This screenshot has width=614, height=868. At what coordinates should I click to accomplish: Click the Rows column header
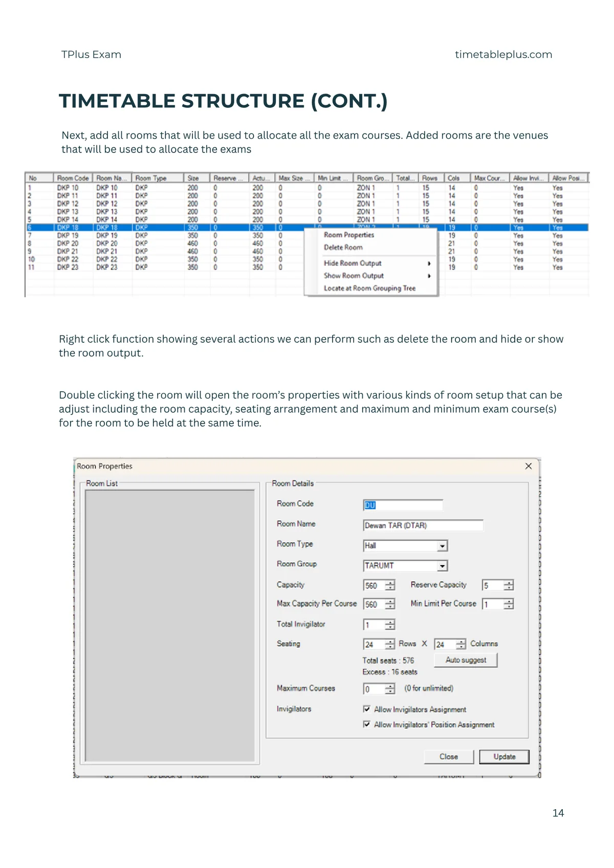coord(430,178)
